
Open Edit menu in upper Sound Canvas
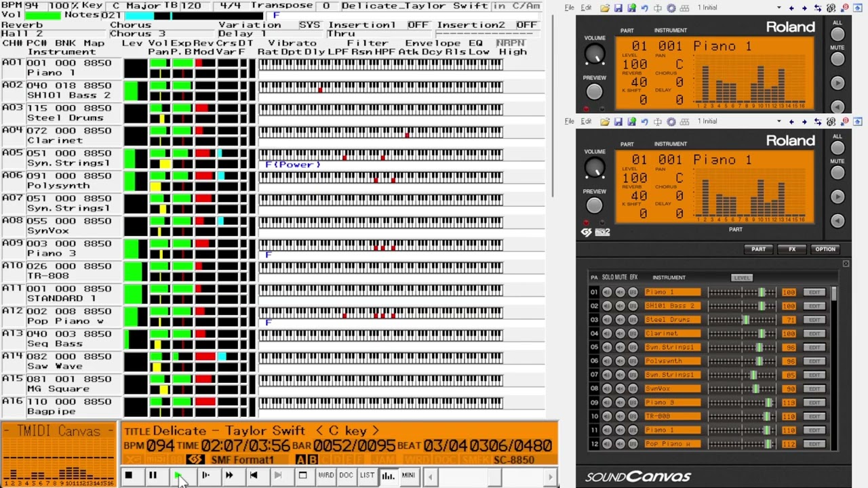[x=586, y=8]
